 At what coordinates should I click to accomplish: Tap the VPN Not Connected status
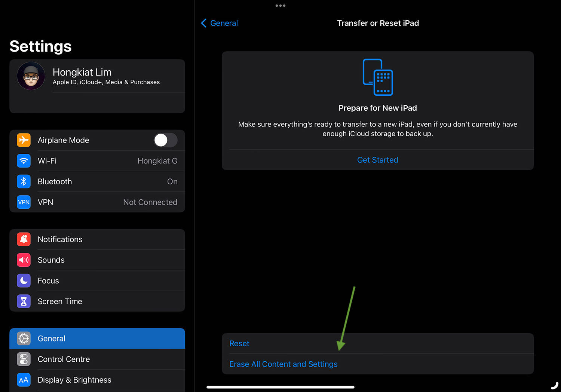[150, 202]
